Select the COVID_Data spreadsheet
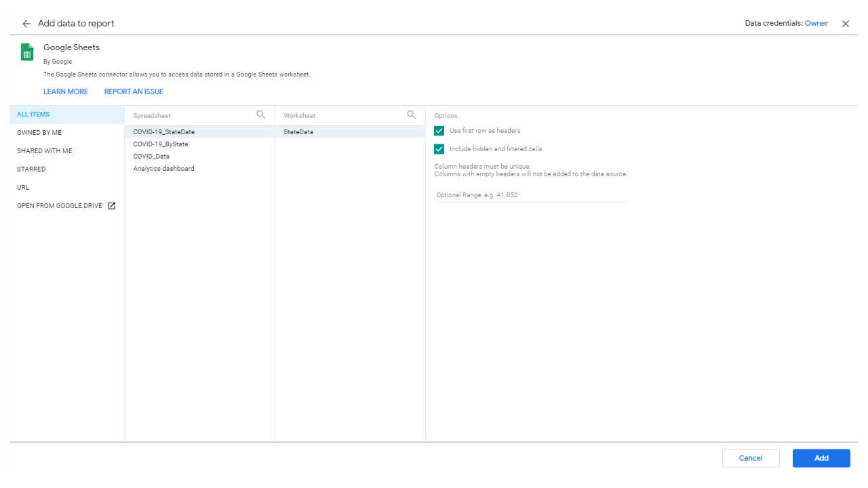868x488 pixels. 199,157
